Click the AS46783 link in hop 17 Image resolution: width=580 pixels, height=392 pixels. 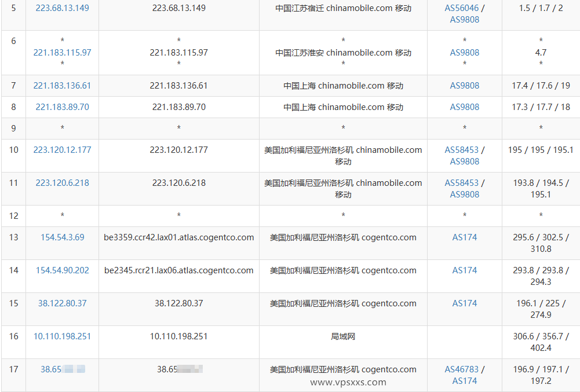click(x=461, y=369)
